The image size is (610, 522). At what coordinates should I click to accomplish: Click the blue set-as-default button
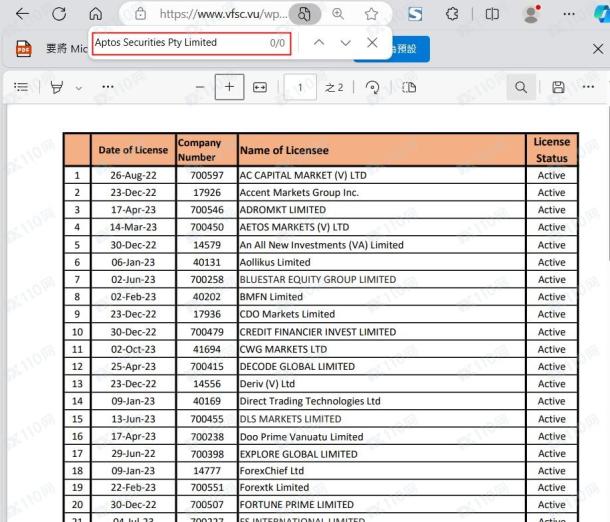(x=410, y=49)
